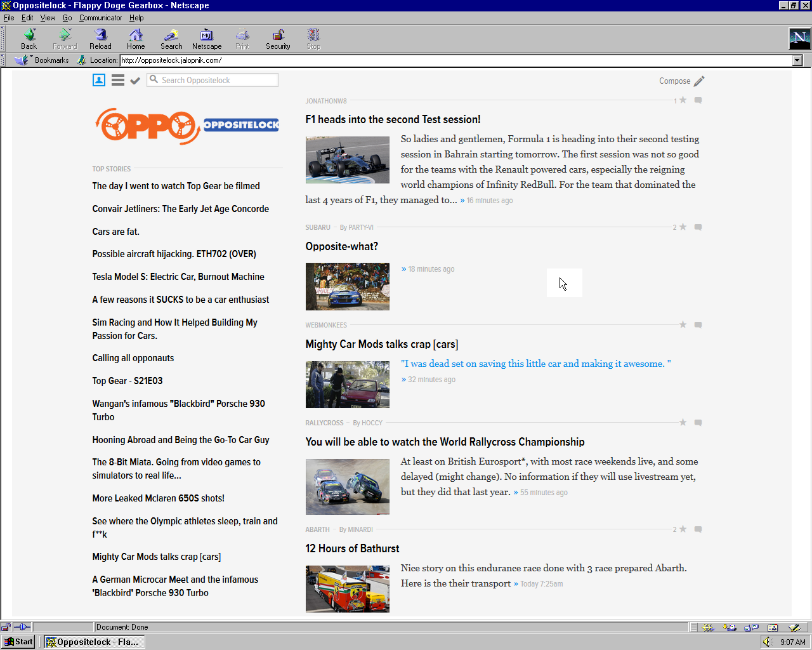Click the user profile icon on page

(x=98, y=80)
